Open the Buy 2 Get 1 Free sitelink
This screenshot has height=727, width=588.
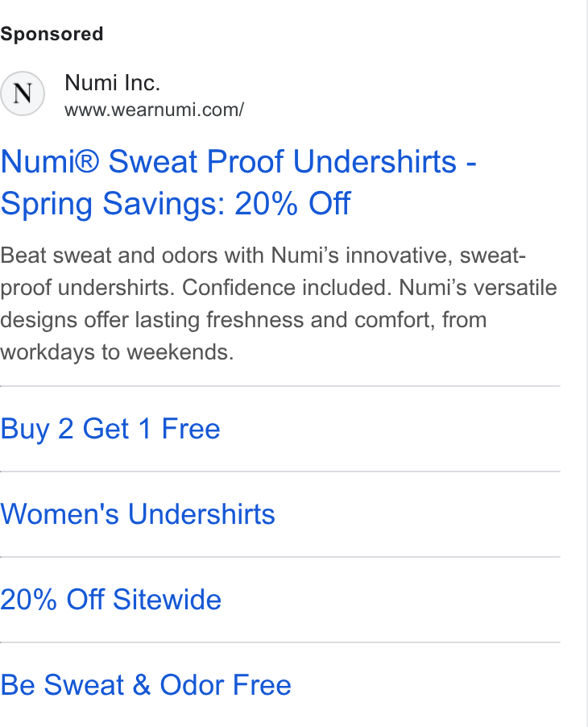click(x=110, y=429)
